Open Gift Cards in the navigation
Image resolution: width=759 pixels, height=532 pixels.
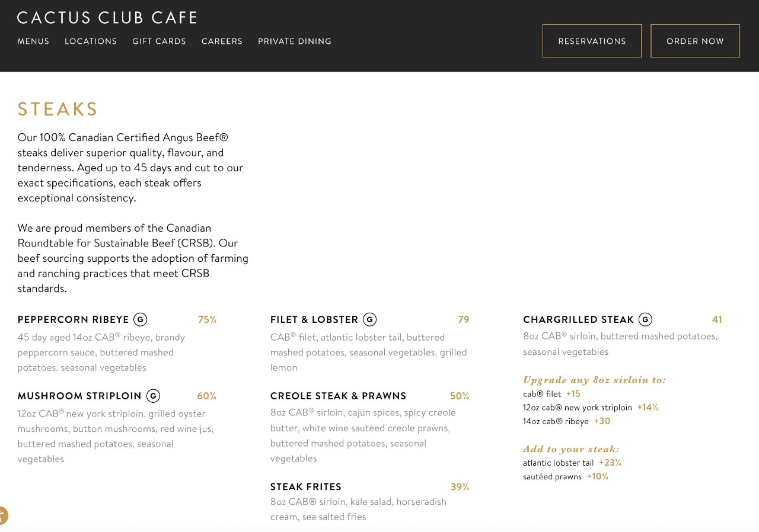(159, 41)
